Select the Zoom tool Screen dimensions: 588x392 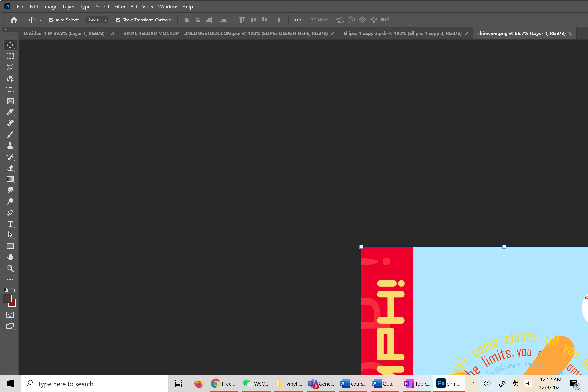click(x=10, y=268)
